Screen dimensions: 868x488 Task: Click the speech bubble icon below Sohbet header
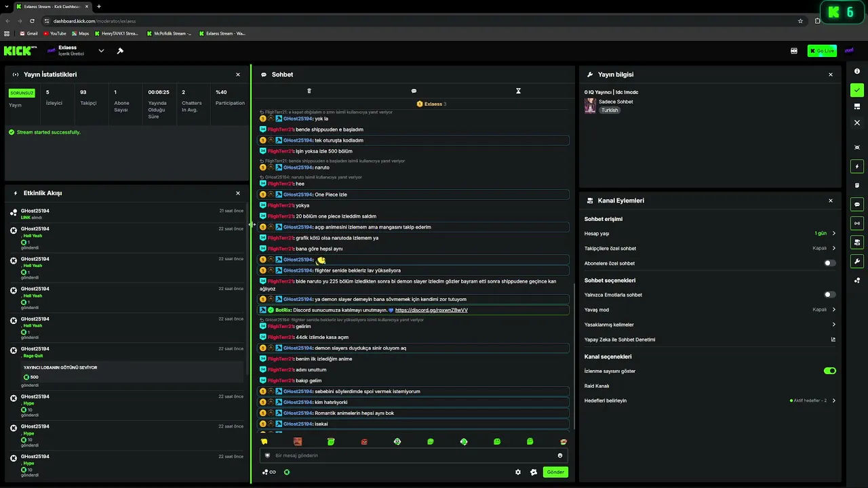(x=414, y=91)
